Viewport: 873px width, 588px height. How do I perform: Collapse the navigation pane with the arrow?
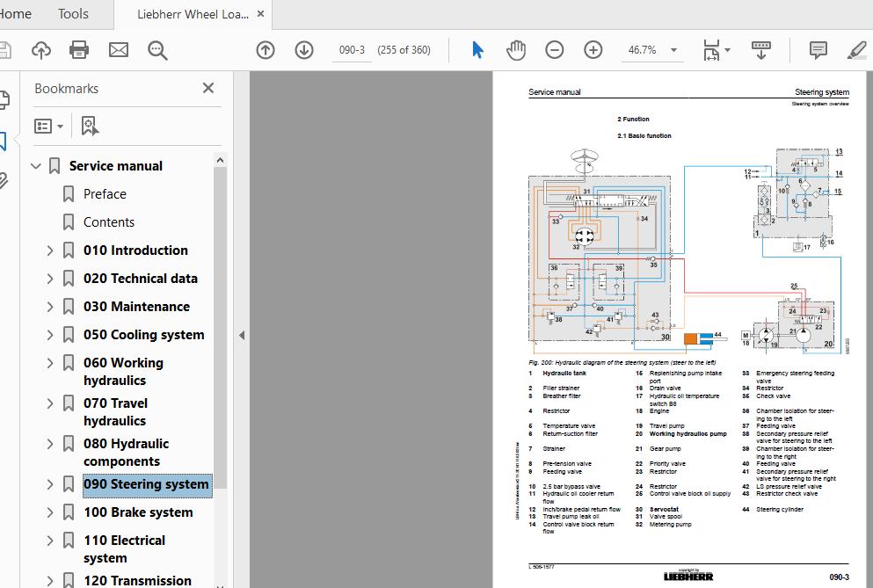click(242, 335)
